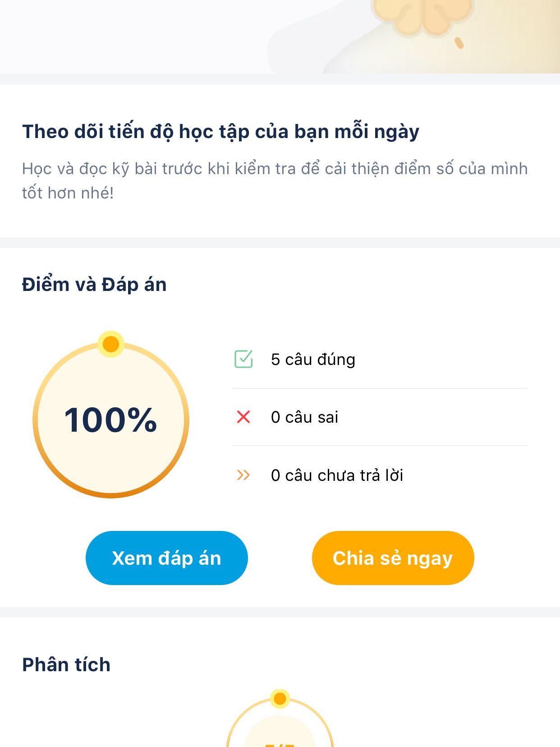Screen dimensions: 560x747
Task: Click the '100%' percentage text
Action: pyautogui.click(x=111, y=420)
